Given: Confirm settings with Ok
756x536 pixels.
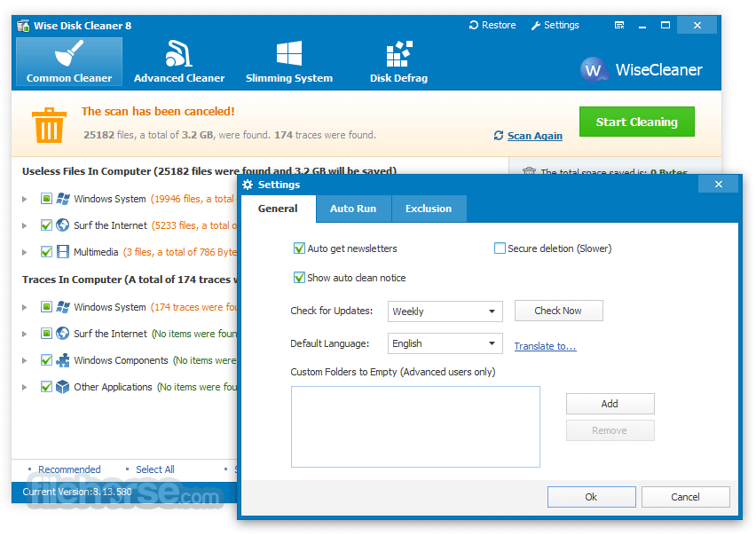Looking at the screenshot, I should click(591, 497).
